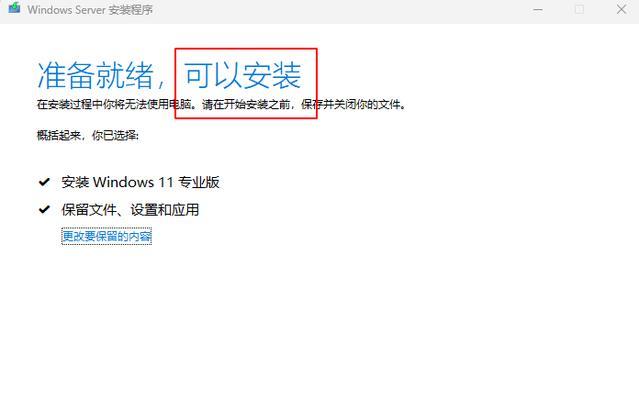Close the Windows Server 安装程序 window

click(621, 9)
